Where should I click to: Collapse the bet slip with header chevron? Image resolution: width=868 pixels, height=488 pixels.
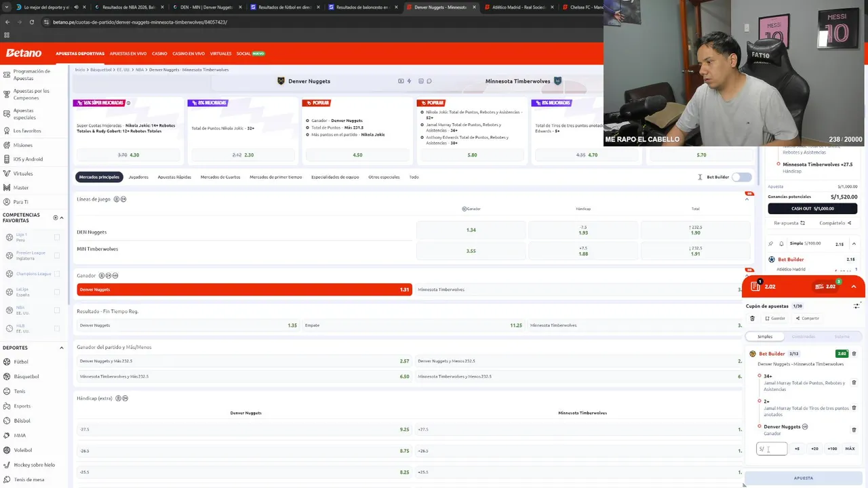(854, 287)
